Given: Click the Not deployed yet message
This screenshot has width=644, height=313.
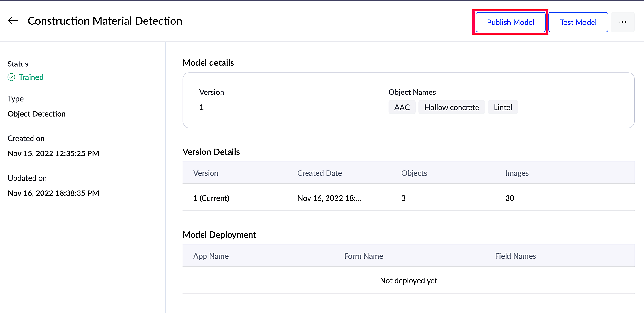Looking at the screenshot, I should [x=408, y=281].
